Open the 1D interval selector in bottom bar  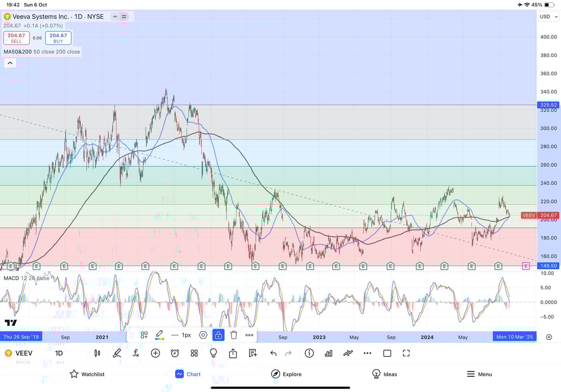[x=59, y=353]
